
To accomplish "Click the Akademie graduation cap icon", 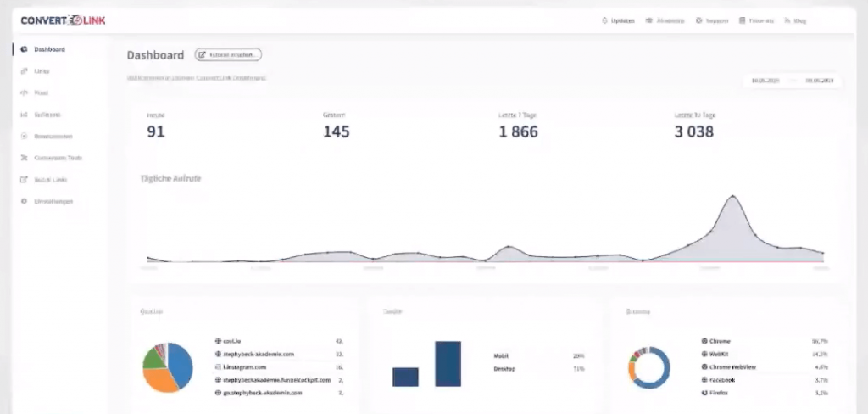I will (x=648, y=20).
